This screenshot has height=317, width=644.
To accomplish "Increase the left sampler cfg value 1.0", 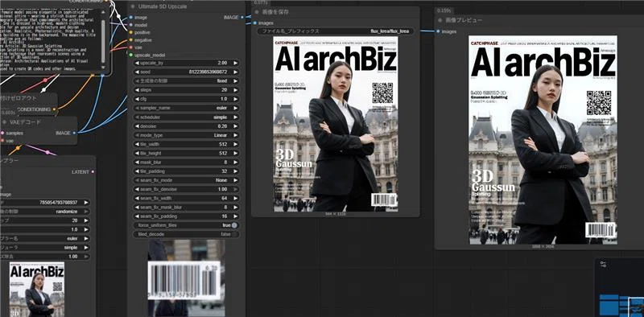I will [86, 229].
